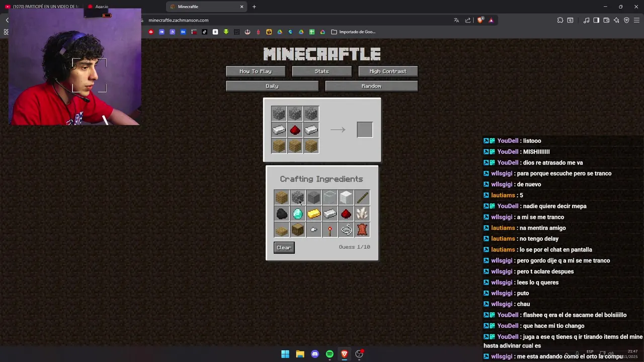Screen dimensions: 644x362
Task: Select iron ingot in Crafting Ingredients
Action: click(330, 214)
